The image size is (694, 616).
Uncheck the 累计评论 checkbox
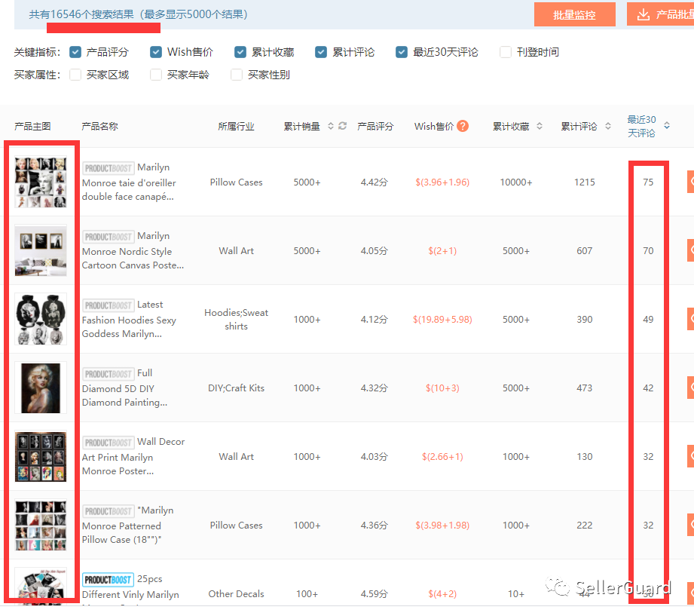[x=321, y=52]
